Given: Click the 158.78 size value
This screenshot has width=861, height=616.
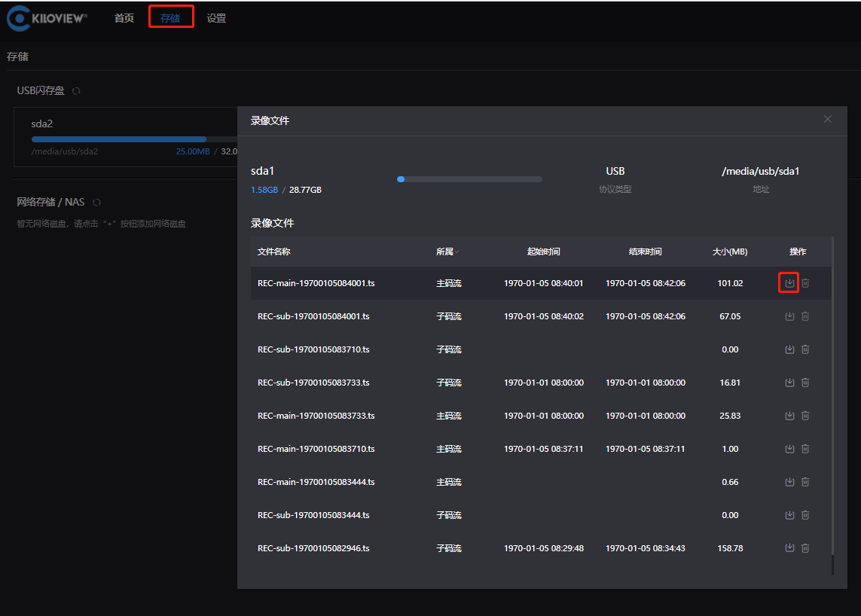Looking at the screenshot, I should [x=730, y=548].
